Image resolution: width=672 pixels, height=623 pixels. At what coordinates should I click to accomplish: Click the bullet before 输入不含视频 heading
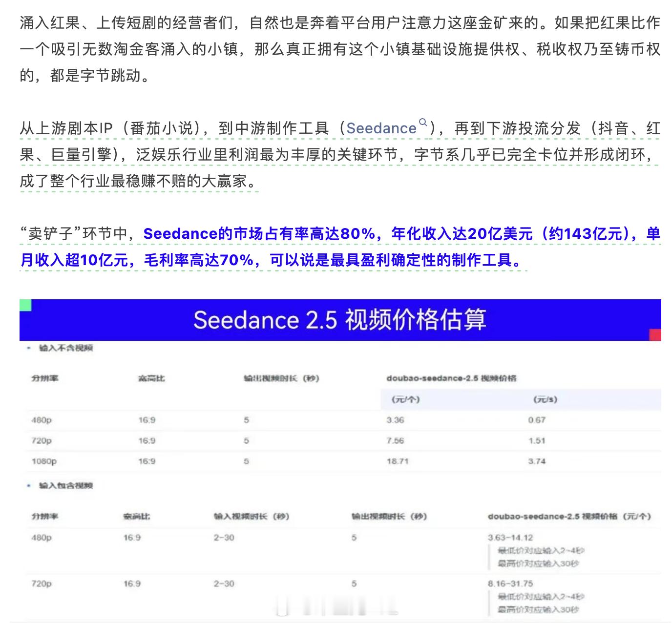pos(29,348)
